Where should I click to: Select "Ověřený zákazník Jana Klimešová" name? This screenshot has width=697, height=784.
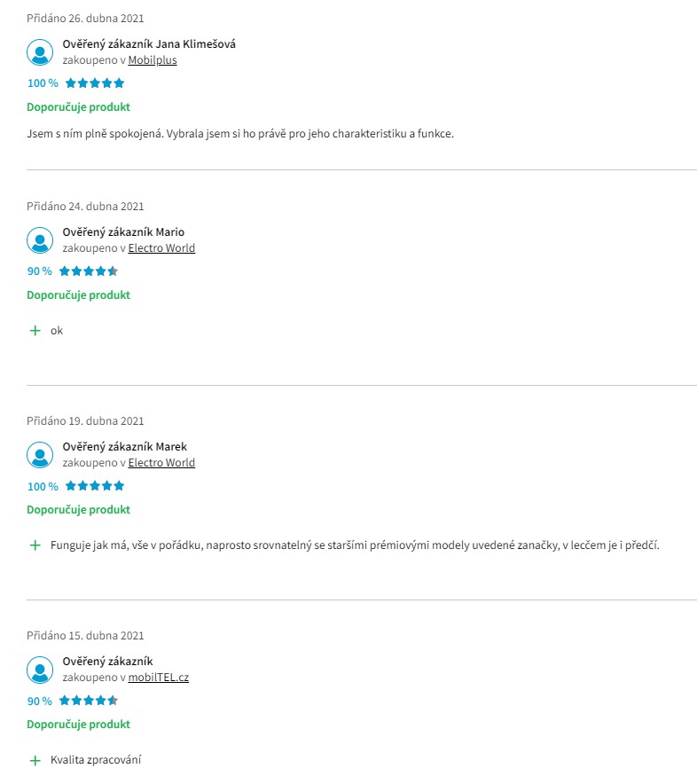pos(149,44)
